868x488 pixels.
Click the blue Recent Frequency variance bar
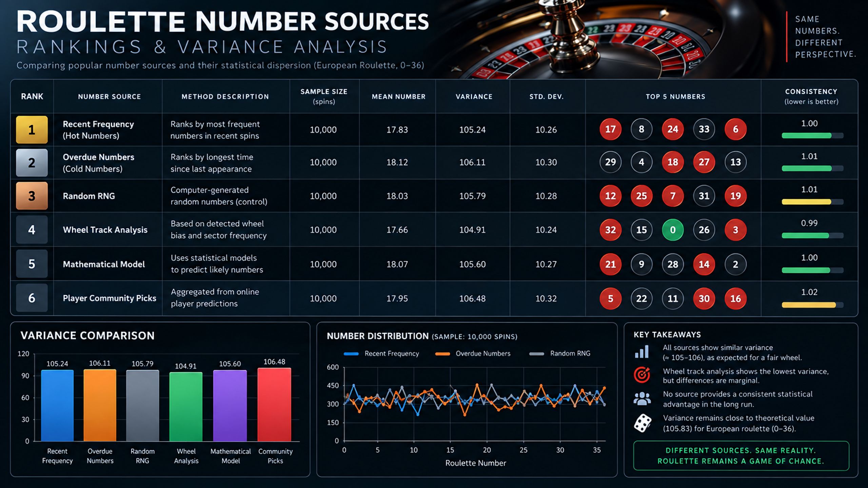(57, 406)
